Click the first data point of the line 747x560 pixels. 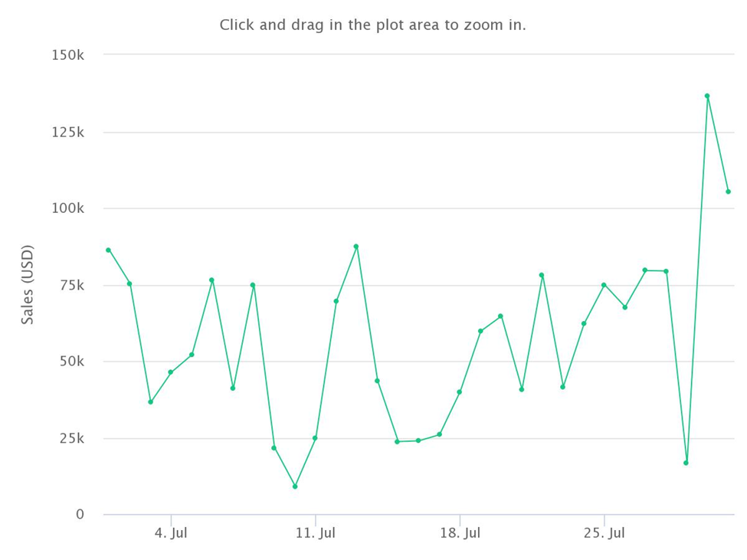click(108, 250)
